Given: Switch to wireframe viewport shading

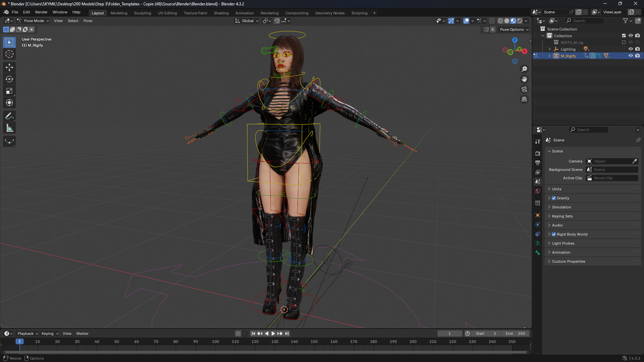Looking at the screenshot, I should pyautogui.click(x=500, y=21).
